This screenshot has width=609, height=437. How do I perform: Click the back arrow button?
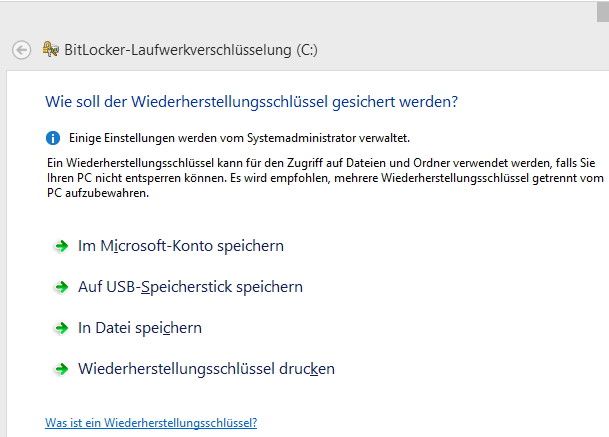[22, 50]
